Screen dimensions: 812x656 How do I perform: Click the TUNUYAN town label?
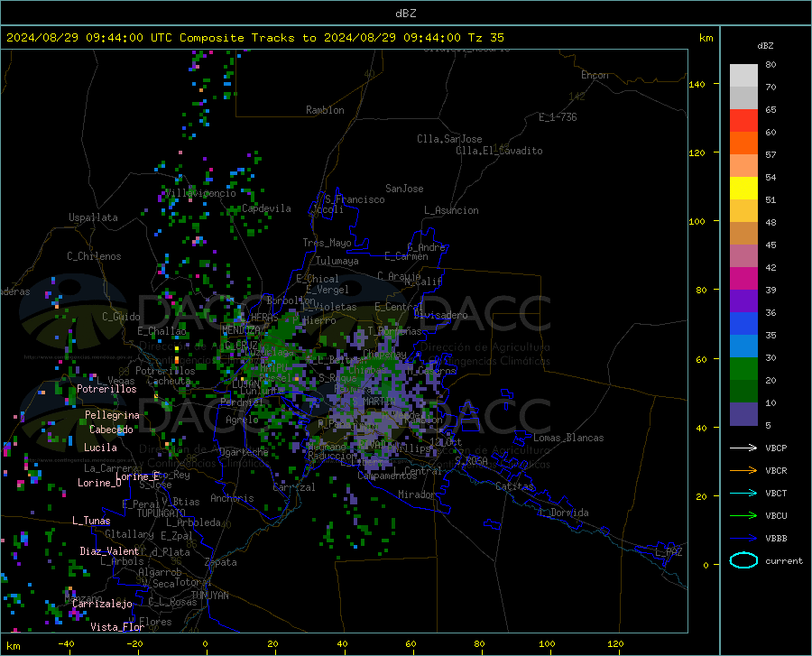[x=209, y=596]
